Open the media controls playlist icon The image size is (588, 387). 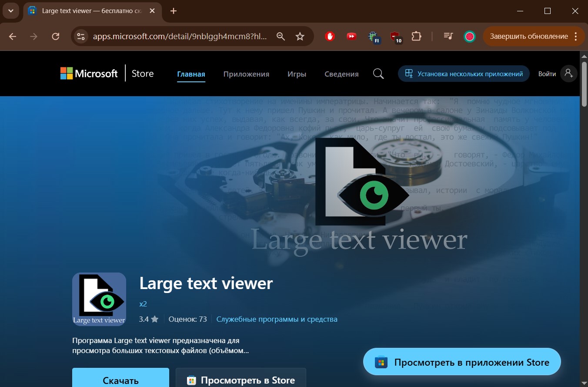pos(448,37)
